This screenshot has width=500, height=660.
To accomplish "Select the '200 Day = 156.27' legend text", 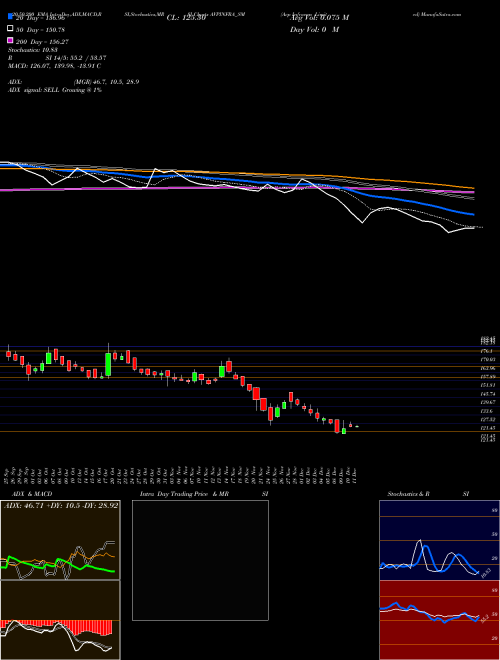I will pyautogui.click(x=42, y=42).
